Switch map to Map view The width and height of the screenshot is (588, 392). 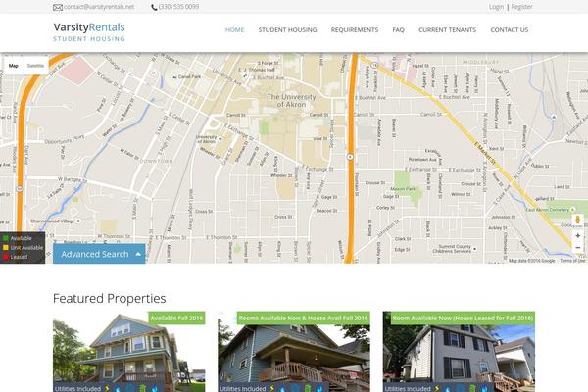pos(14,66)
